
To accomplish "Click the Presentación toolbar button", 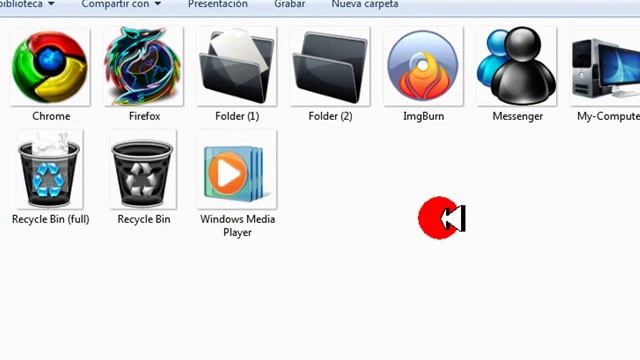I will click(x=218, y=4).
